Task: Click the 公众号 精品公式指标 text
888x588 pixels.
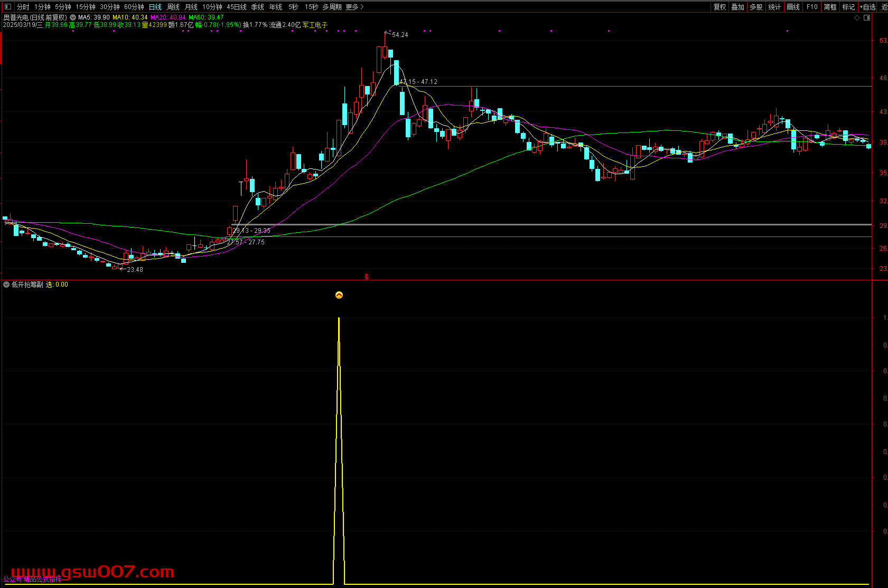Action: [x=33, y=579]
